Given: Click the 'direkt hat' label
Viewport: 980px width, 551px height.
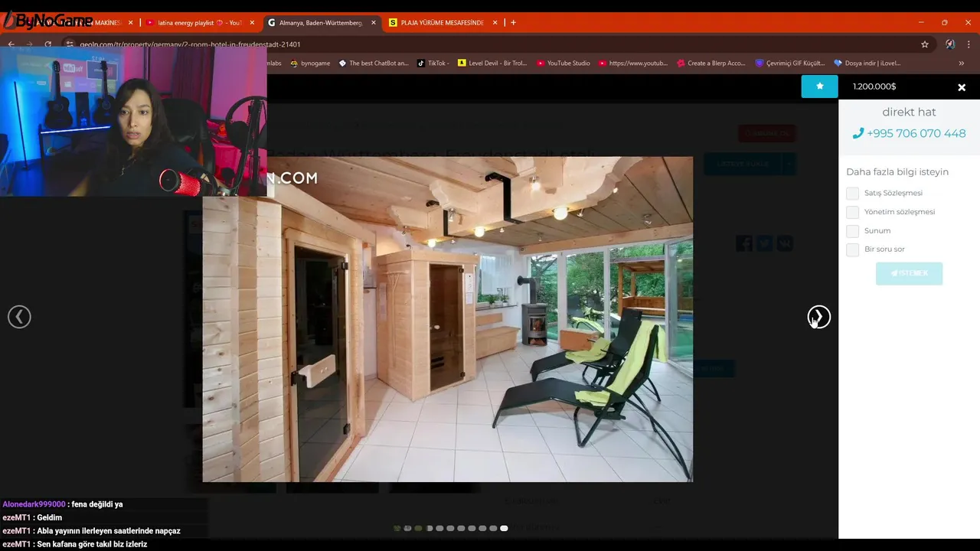Looking at the screenshot, I should (909, 112).
